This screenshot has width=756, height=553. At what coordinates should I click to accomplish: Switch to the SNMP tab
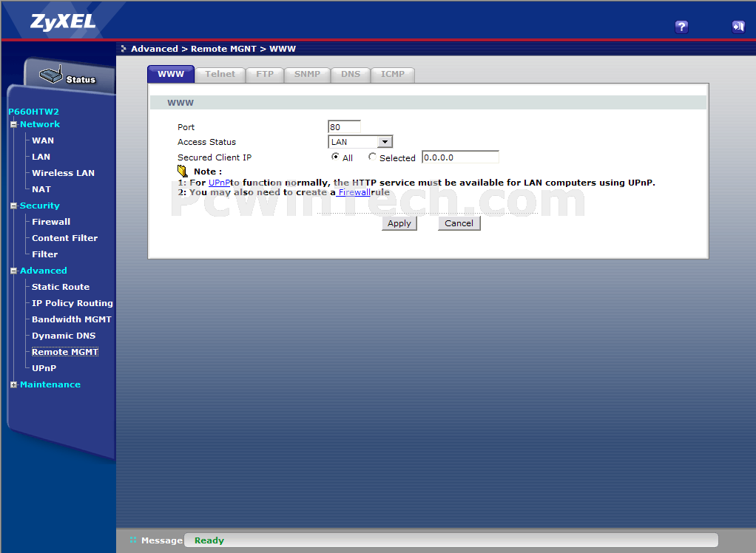307,75
